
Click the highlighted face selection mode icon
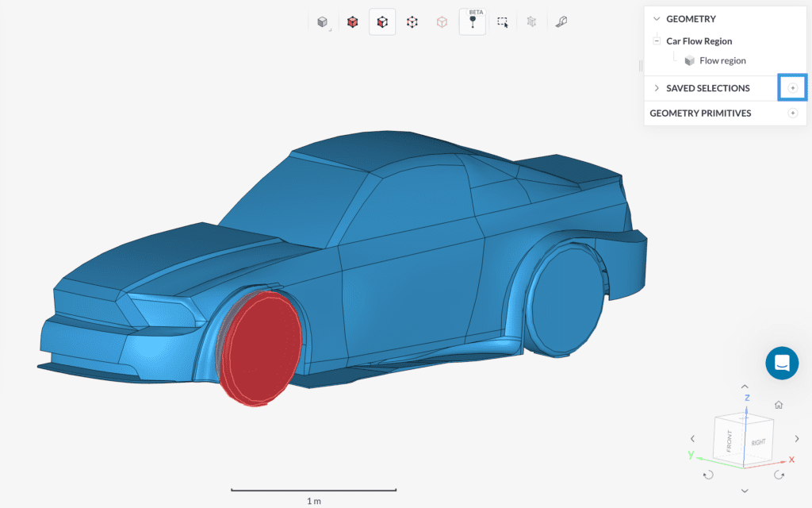pyautogui.click(x=382, y=21)
